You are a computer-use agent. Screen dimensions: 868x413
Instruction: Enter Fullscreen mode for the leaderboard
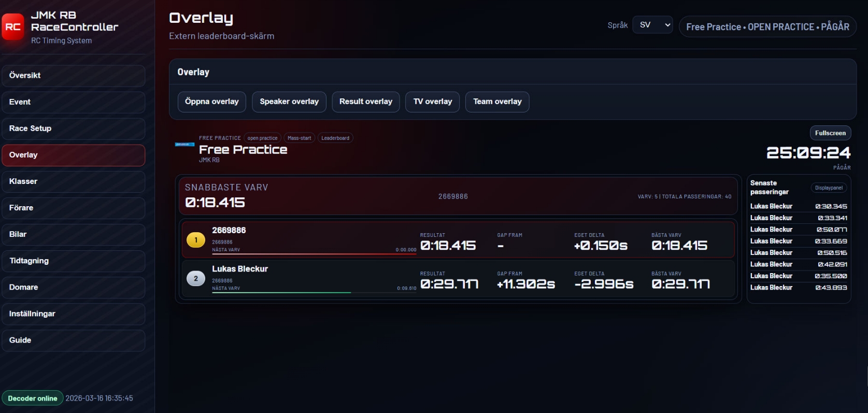830,133
